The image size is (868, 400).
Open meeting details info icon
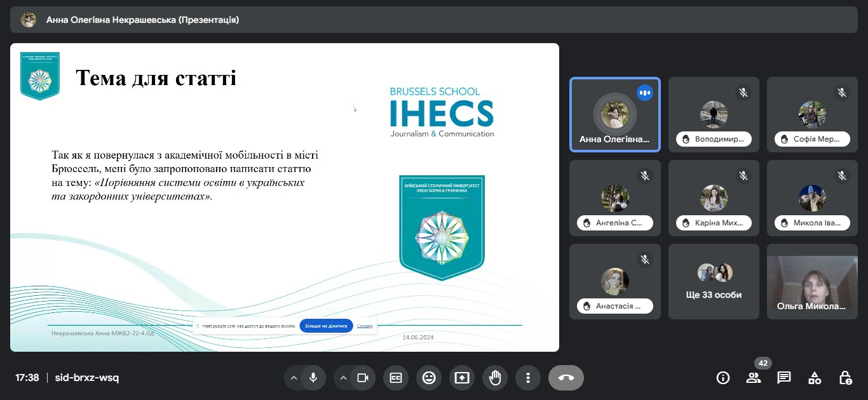pos(722,378)
